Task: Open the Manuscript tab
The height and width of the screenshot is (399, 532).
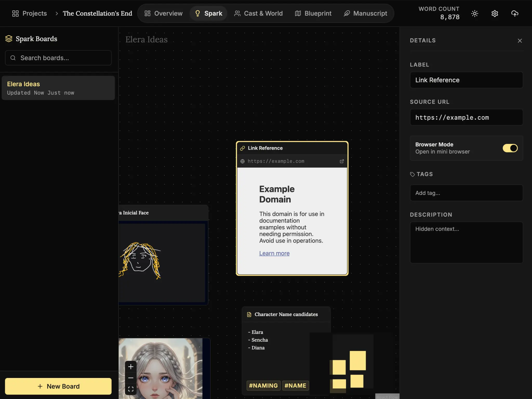Action: click(x=365, y=14)
